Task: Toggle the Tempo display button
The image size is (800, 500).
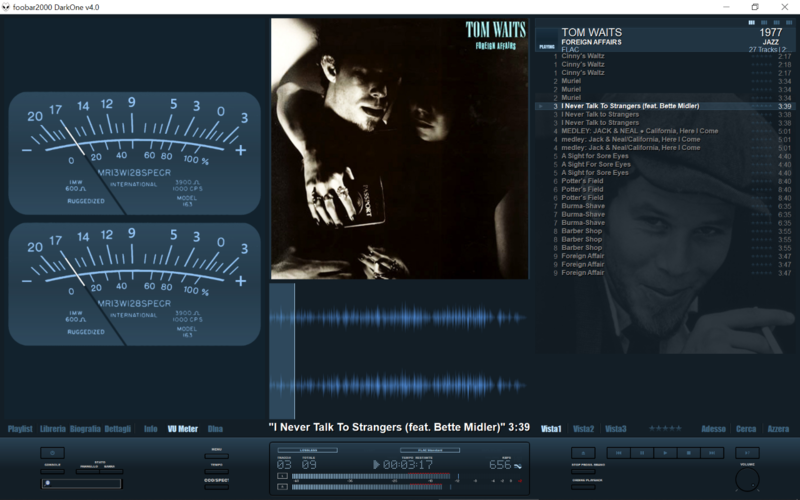Action: coord(216,469)
